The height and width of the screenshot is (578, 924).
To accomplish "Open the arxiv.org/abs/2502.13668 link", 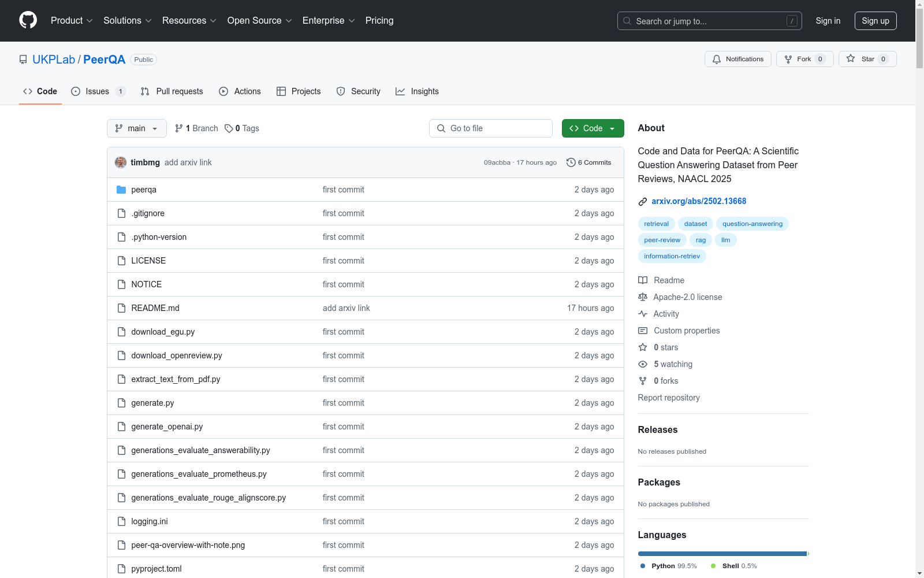I will click(699, 201).
